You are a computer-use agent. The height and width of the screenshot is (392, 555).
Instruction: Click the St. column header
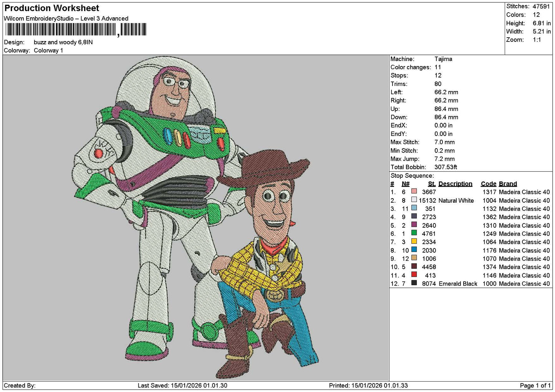(x=432, y=184)
